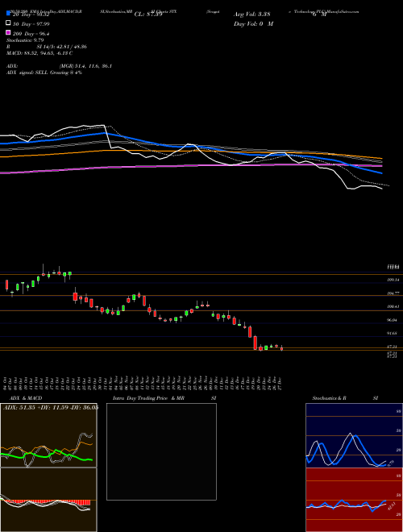Click the 96.04 price axis label
The height and width of the screenshot is (532, 403).
[393, 320]
